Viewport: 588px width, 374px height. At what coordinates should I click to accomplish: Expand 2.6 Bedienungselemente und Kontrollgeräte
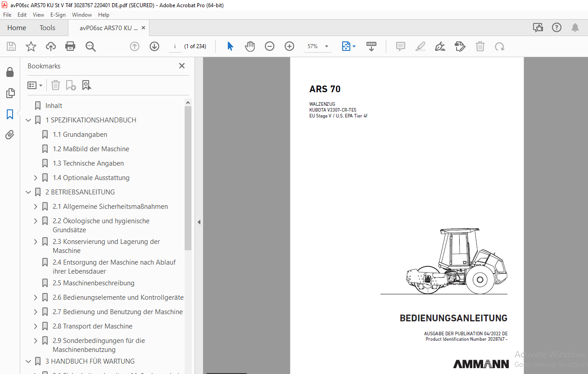click(36, 297)
